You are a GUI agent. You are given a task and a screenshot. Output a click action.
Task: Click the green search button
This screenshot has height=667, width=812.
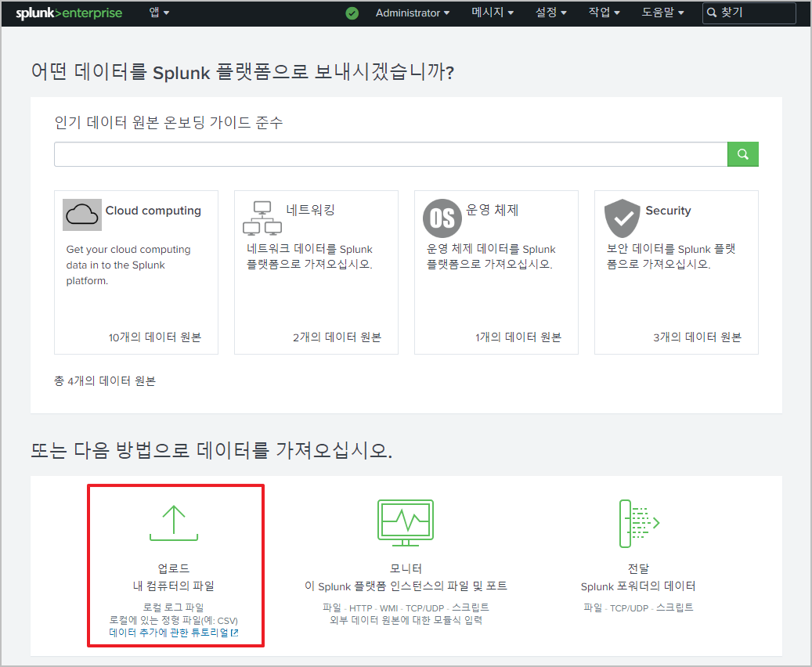pyautogui.click(x=742, y=154)
